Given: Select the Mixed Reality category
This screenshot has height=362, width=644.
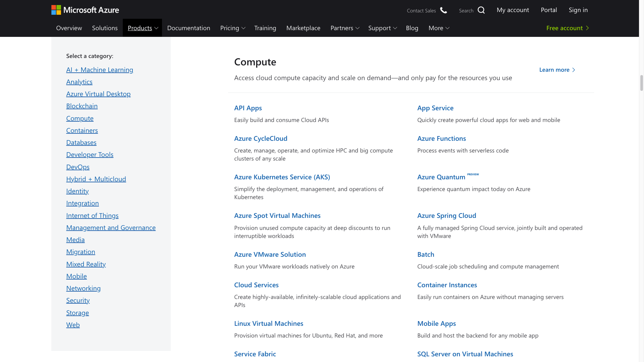Looking at the screenshot, I should point(86,264).
